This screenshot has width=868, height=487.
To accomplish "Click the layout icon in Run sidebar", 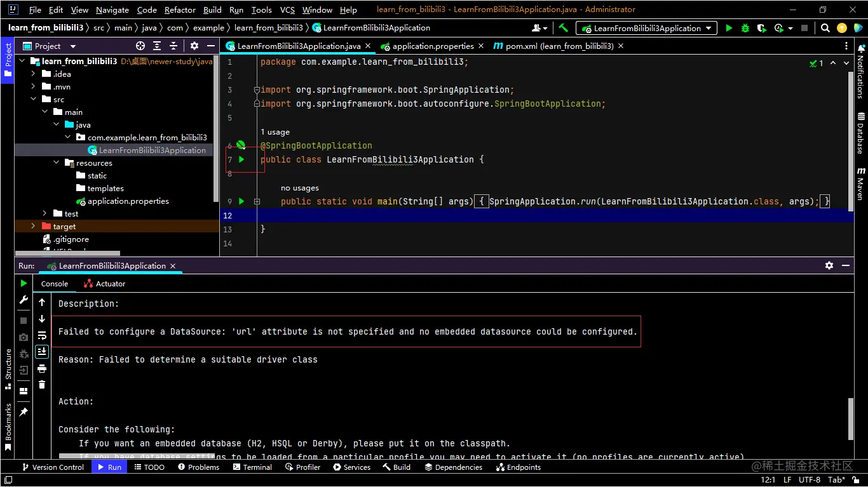I will (x=24, y=391).
